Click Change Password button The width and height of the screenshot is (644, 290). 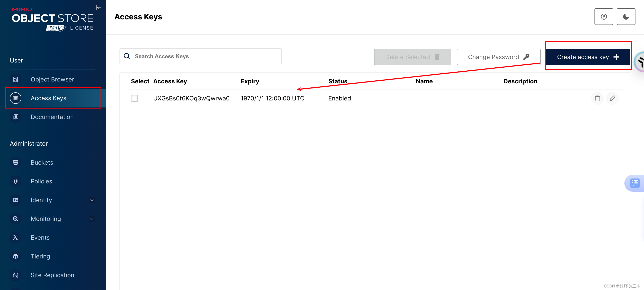click(498, 57)
